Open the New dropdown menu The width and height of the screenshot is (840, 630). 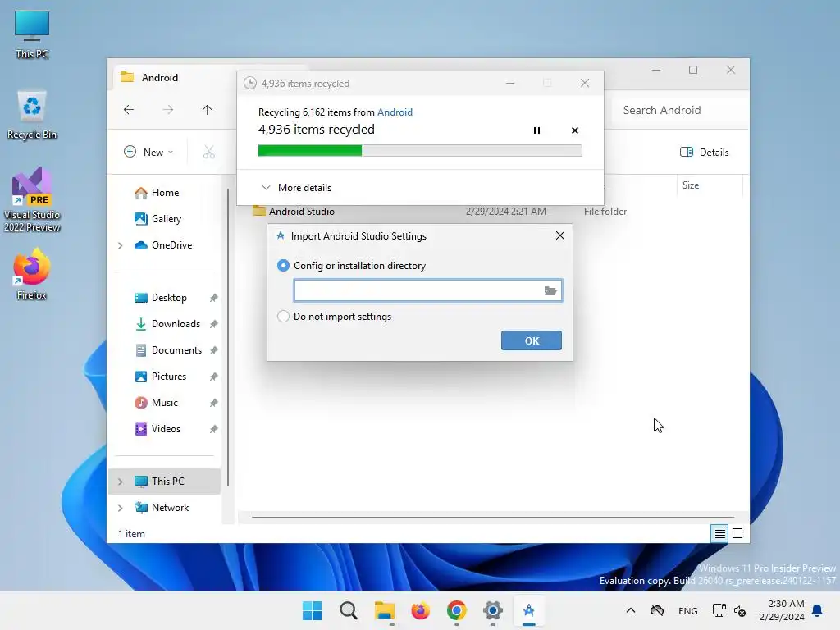coord(148,152)
